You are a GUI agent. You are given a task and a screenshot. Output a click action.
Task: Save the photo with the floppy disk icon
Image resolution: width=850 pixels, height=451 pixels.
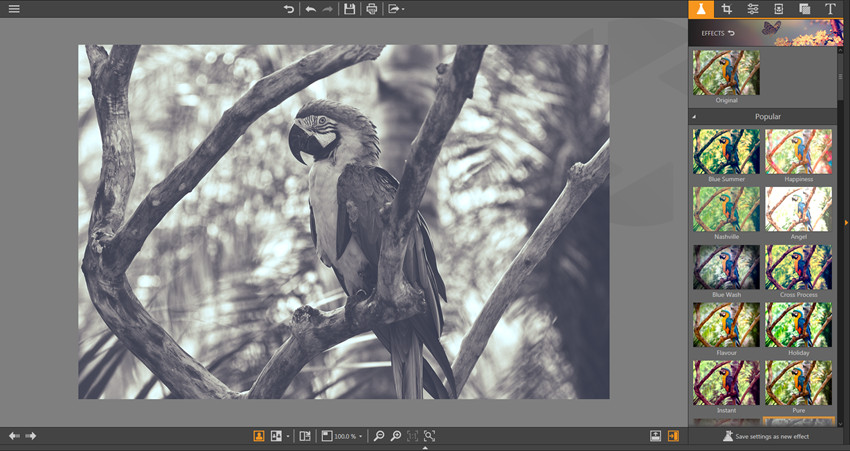click(x=350, y=9)
